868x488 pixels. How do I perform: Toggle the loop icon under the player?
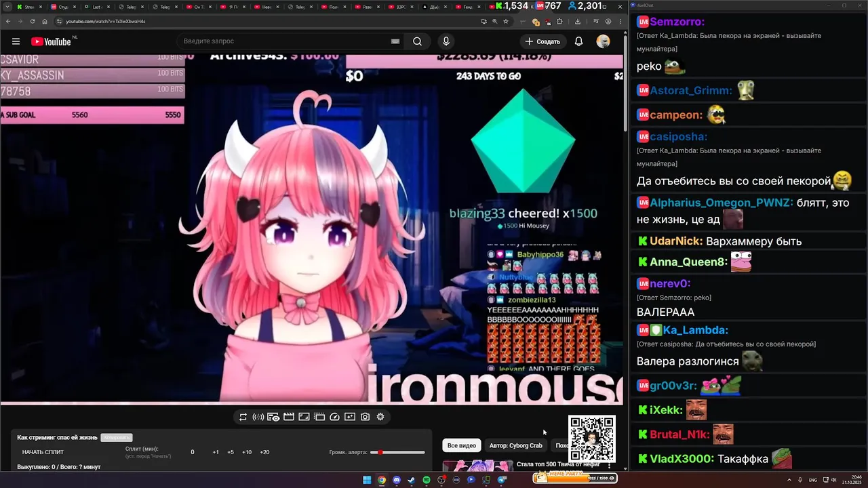tap(243, 417)
